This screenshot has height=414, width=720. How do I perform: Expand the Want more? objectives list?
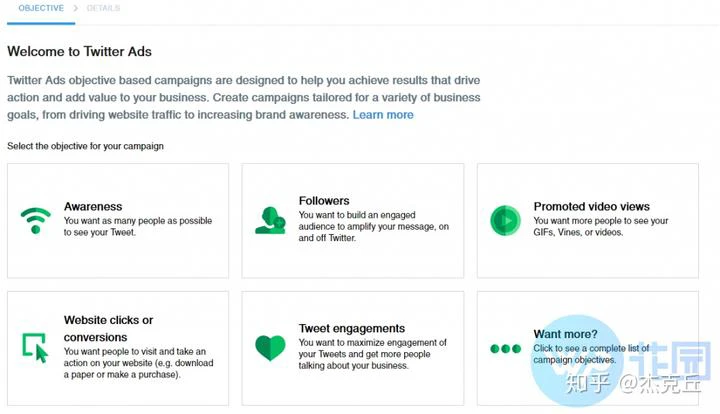[x=565, y=334]
